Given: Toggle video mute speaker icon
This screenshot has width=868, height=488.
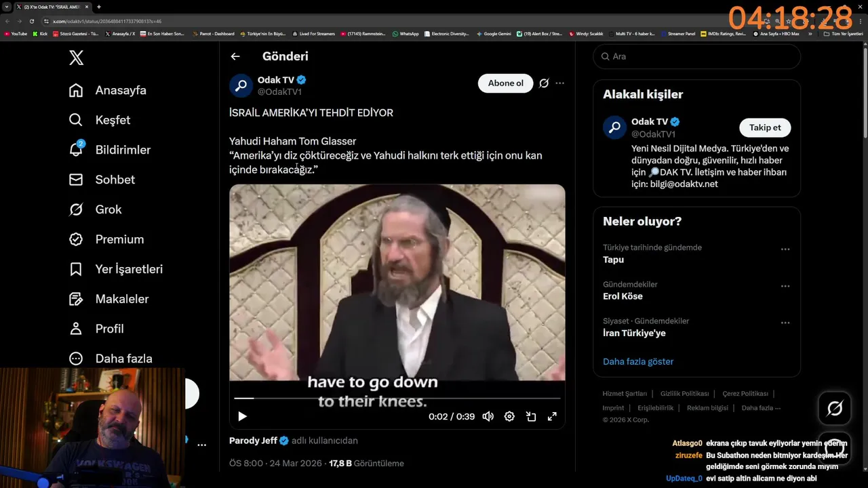Looking at the screenshot, I should [488, 417].
